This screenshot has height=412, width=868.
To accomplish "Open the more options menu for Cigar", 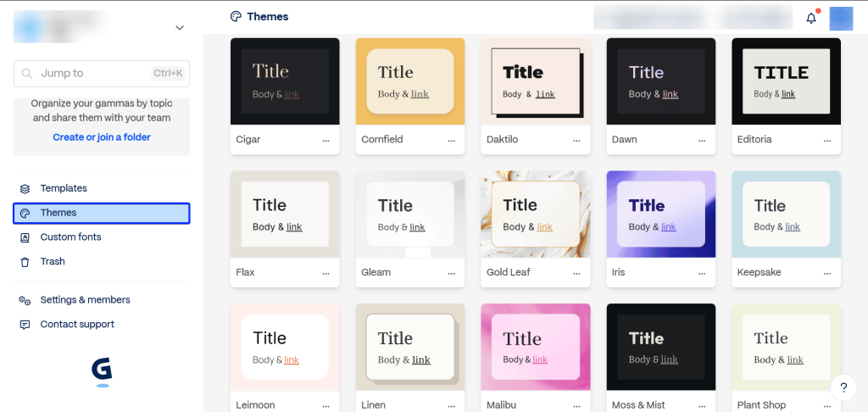I will (325, 141).
